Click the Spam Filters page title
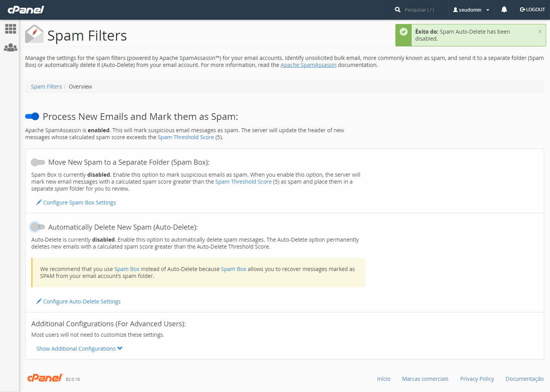This screenshot has width=550, height=392. pyautogui.click(x=87, y=36)
